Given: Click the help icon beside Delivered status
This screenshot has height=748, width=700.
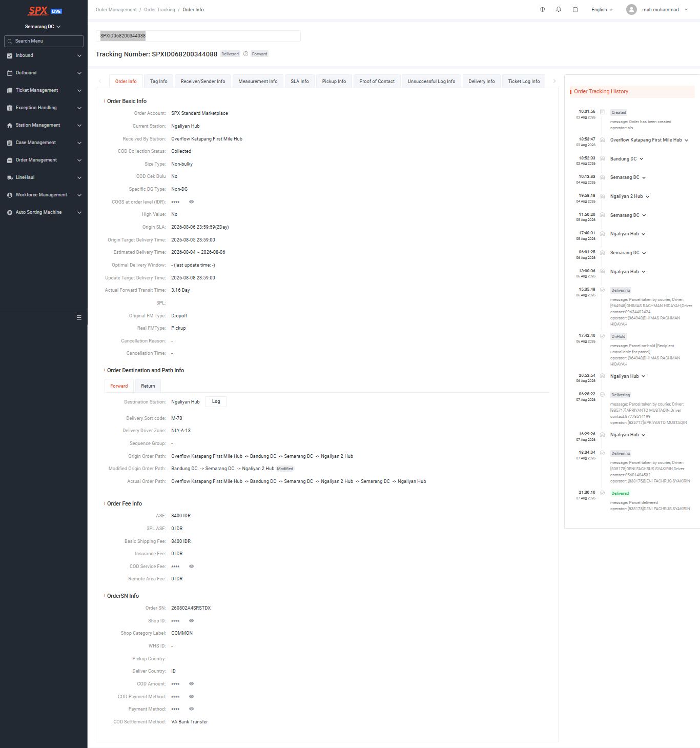Looking at the screenshot, I should (x=246, y=54).
